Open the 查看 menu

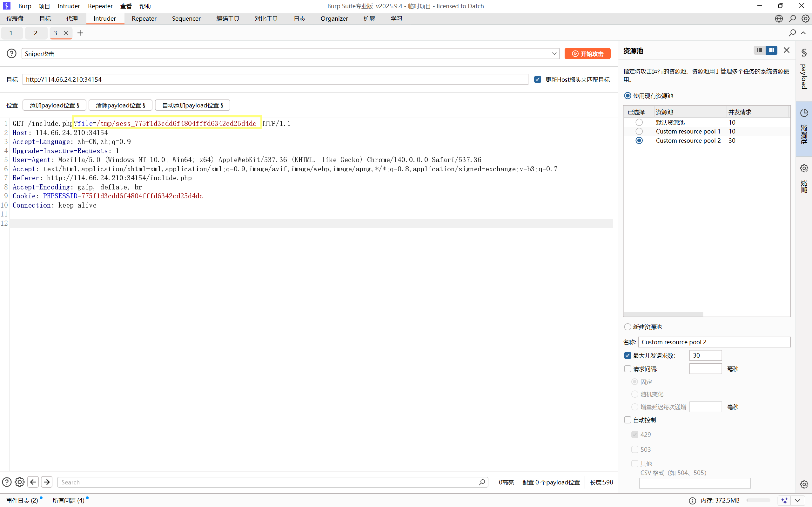point(126,6)
